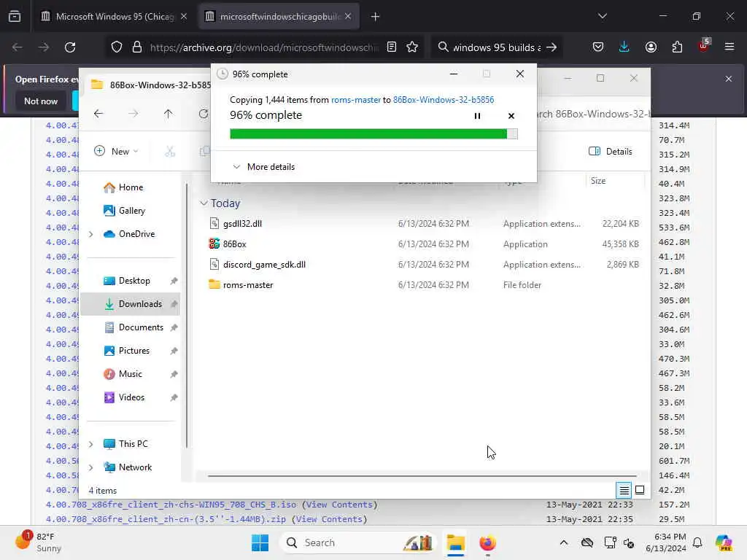The height and width of the screenshot is (560, 747).
Task: View Contents of the zh-cn 1.44MB zip
Action: 329,519
